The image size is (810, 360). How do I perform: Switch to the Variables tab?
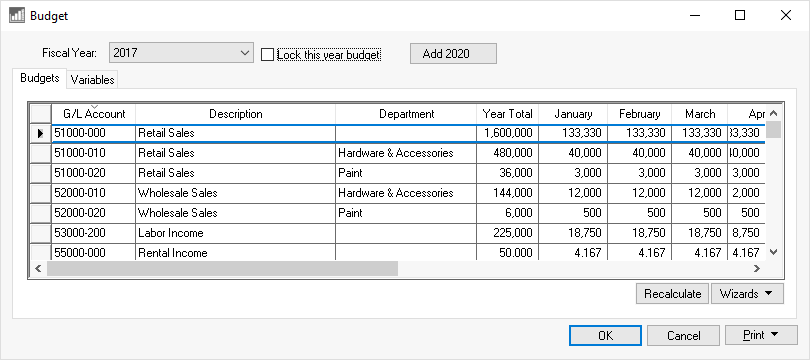pyautogui.click(x=92, y=80)
